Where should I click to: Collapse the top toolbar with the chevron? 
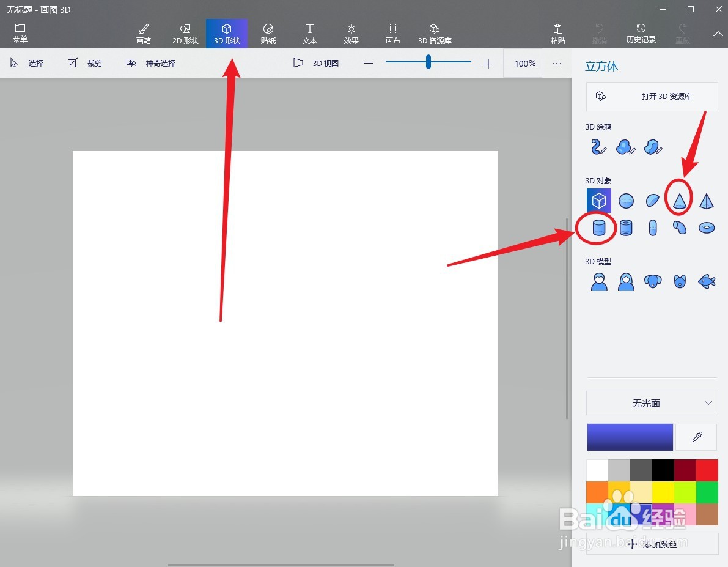pos(718,34)
